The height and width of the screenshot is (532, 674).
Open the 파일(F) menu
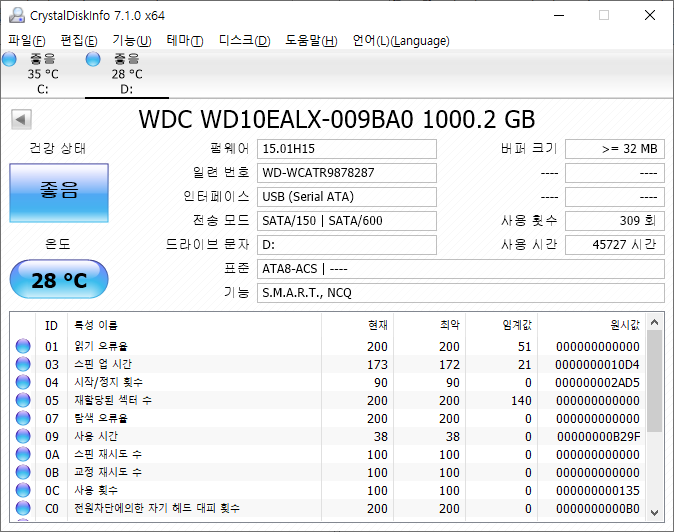coord(27,41)
